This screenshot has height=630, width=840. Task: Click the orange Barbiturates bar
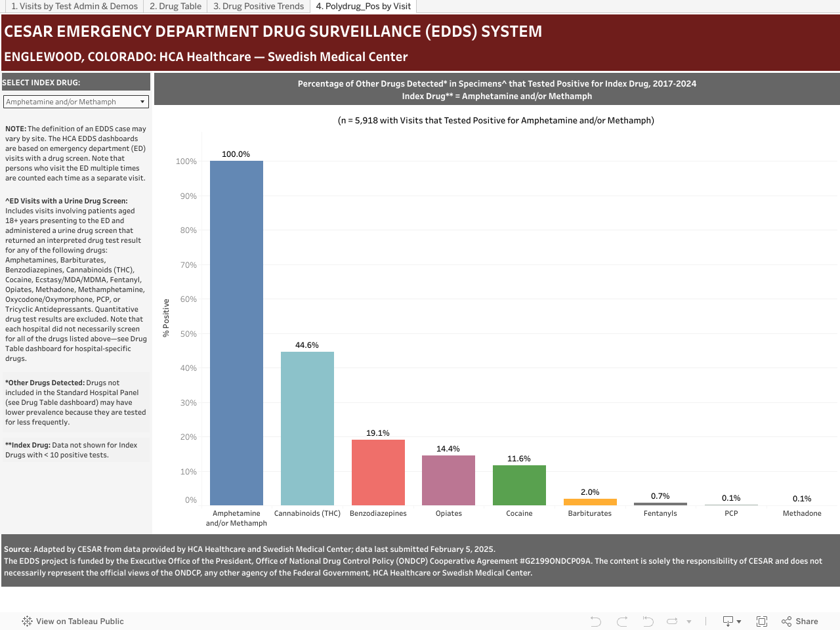click(590, 502)
